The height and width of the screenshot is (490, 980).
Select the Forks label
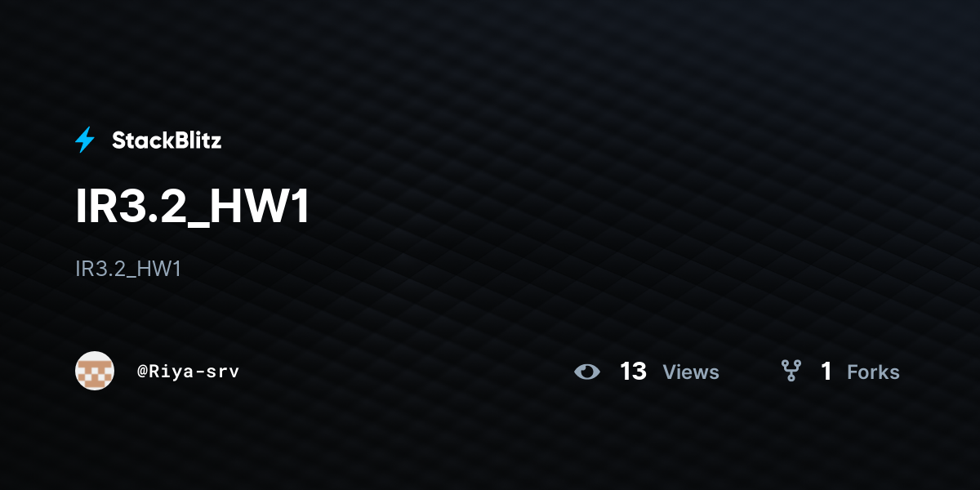pos(873,372)
